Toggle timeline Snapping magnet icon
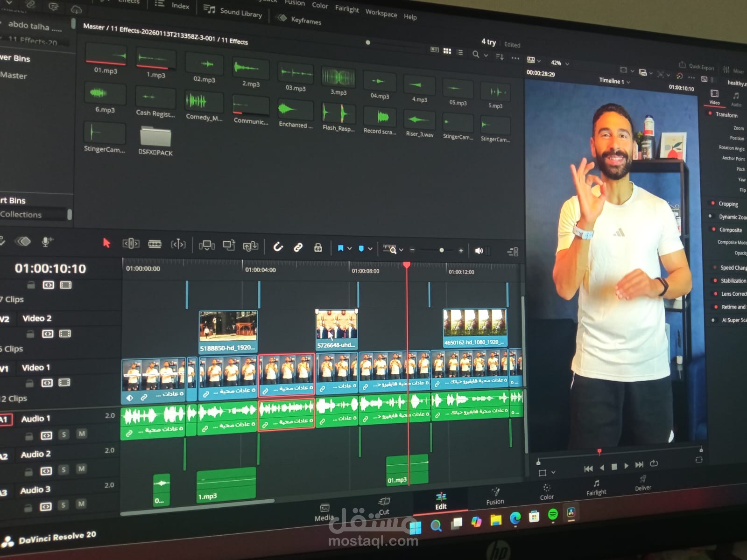747x560 pixels. click(278, 246)
